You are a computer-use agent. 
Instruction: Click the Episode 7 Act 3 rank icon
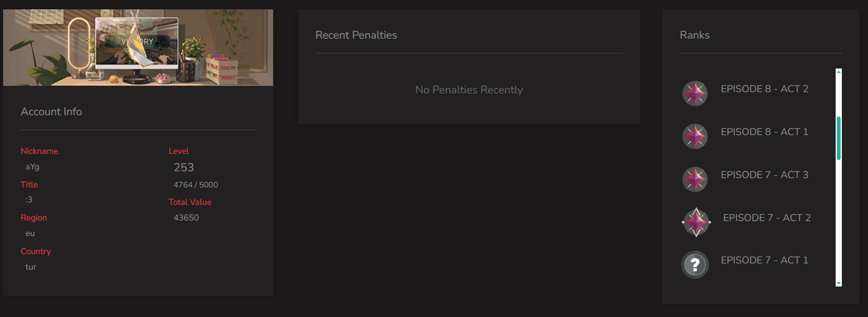click(x=694, y=179)
